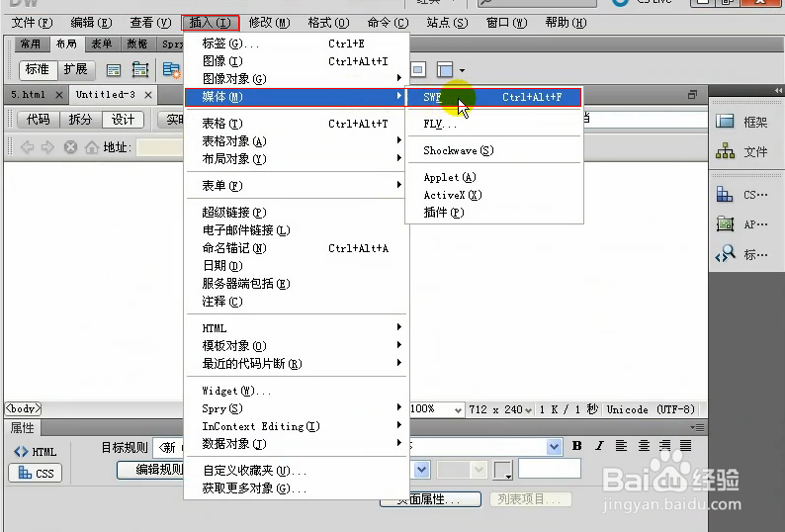
Task: Toggle 扩展 layout mode
Action: (75, 69)
